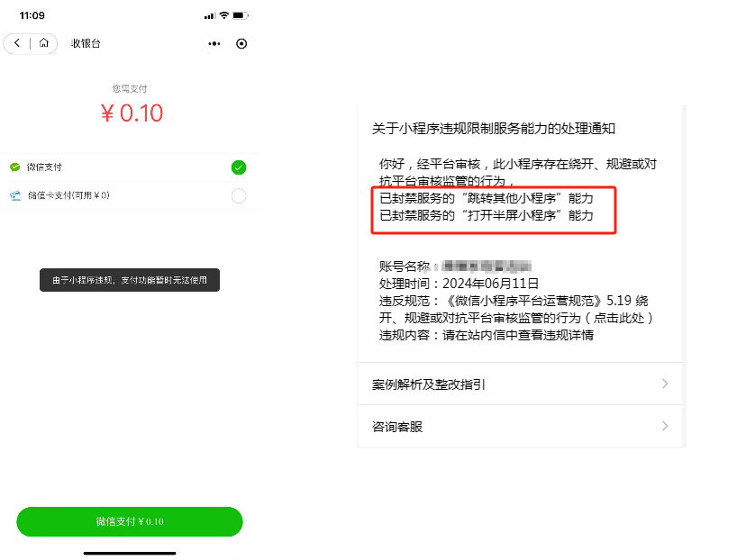
Task: Select WeChat Pay checked radio button
Action: click(x=239, y=167)
